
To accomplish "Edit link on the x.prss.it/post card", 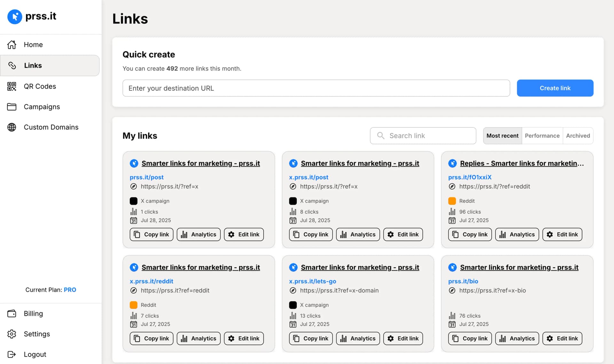I will [403, 235].
